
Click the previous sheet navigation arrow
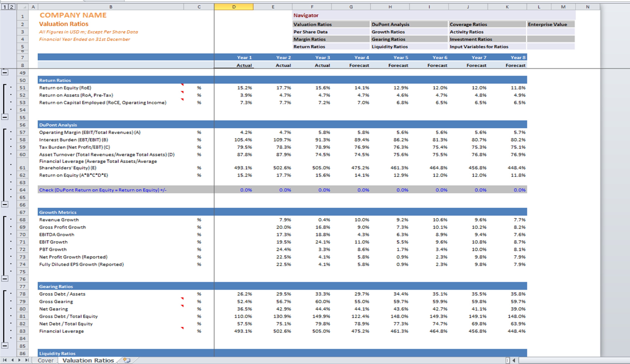pyautogui.click(x=12, y=360)
